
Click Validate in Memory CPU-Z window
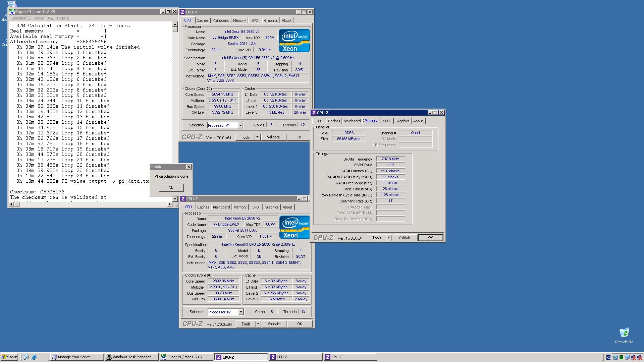[x=405, y=238]
